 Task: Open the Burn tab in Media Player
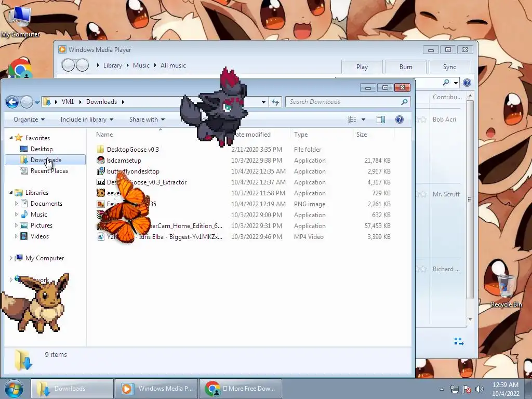[406, 67]
